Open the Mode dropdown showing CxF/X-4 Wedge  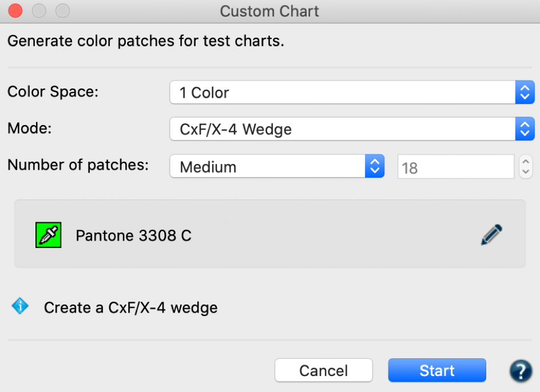tap(352, 129)
